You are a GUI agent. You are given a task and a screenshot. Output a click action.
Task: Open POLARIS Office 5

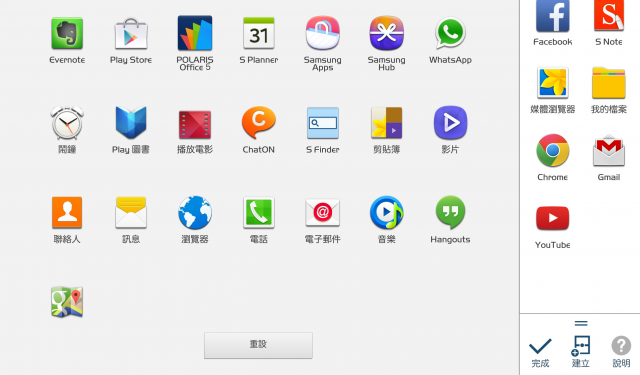(195, 33)
